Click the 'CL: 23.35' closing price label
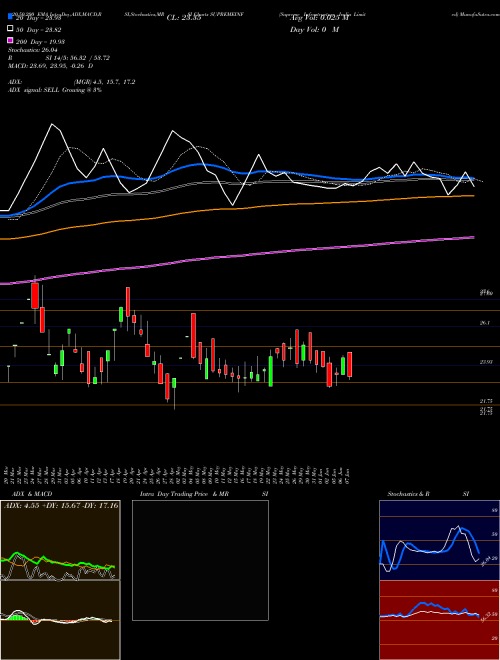Screen dimensions: 500x660 [184, 18]
